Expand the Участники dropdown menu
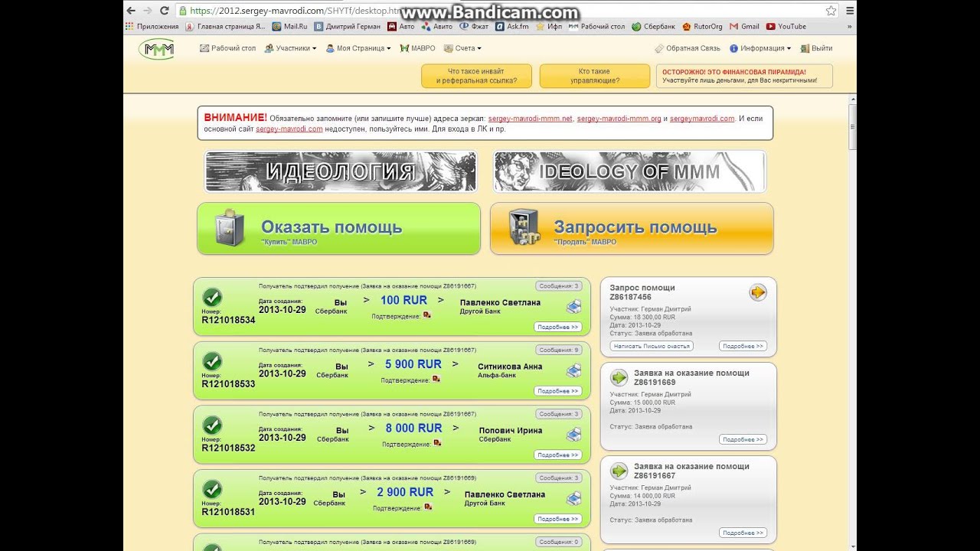Image resolution: width=980 pixels, height=551 pixels. 290,48
